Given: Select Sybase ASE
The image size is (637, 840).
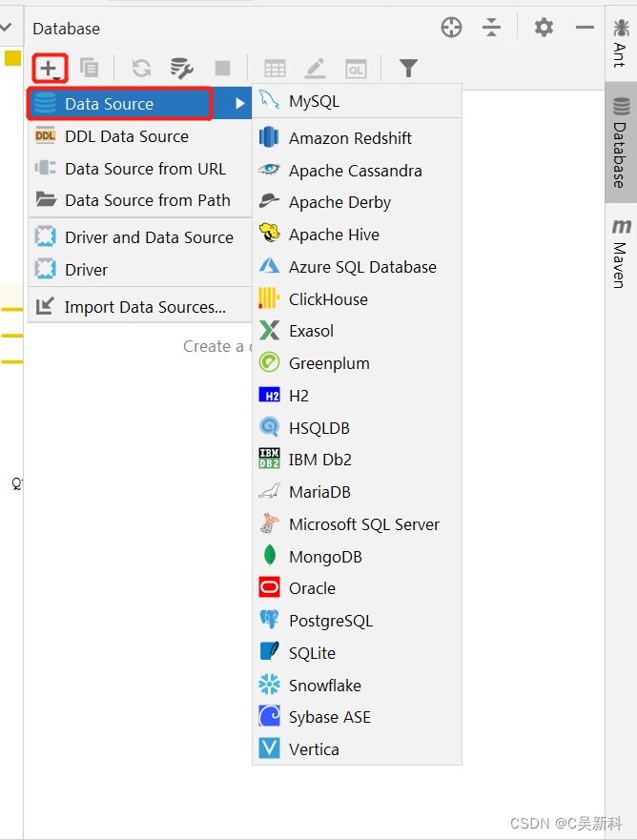Looking at the screenshot, I should (x=357, y=717).
